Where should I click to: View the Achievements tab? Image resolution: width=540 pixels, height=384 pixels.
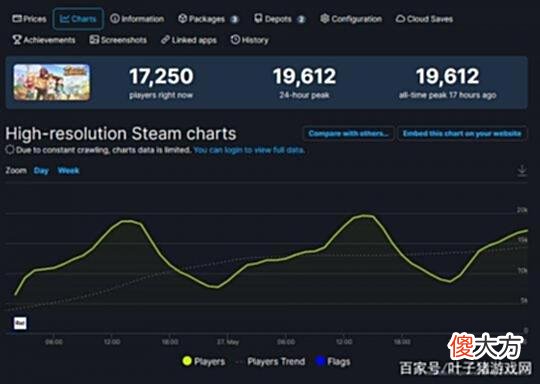pos(44,40)
